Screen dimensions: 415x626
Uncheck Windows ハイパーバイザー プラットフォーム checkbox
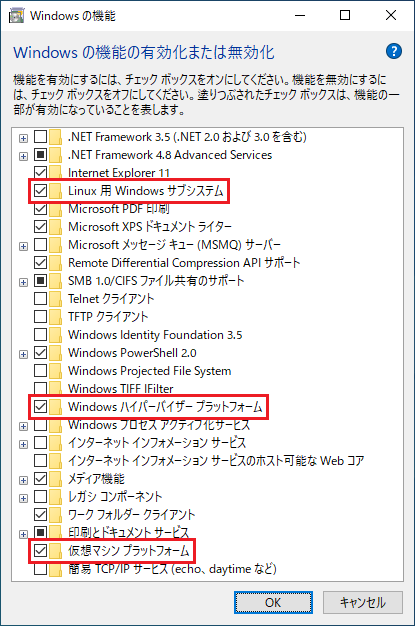click(x=40, y=406)
